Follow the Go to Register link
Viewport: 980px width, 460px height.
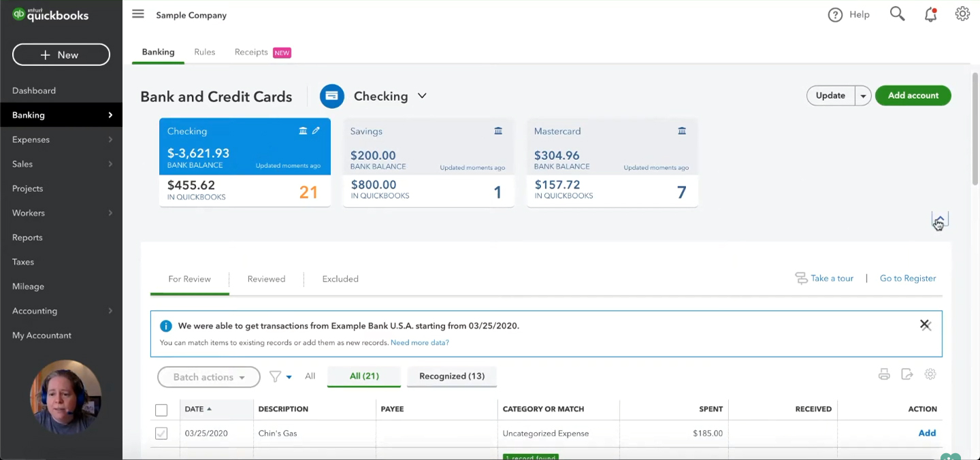point(908,278)
